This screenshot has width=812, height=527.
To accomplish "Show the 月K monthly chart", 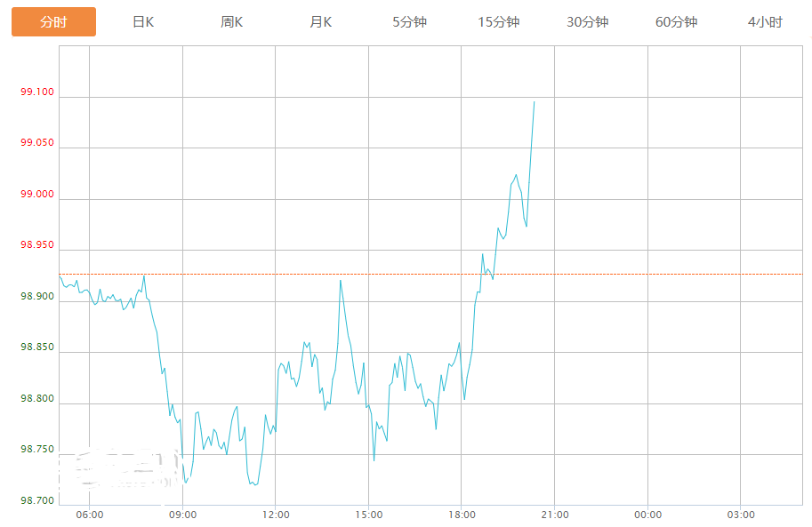I will point(320,22).
